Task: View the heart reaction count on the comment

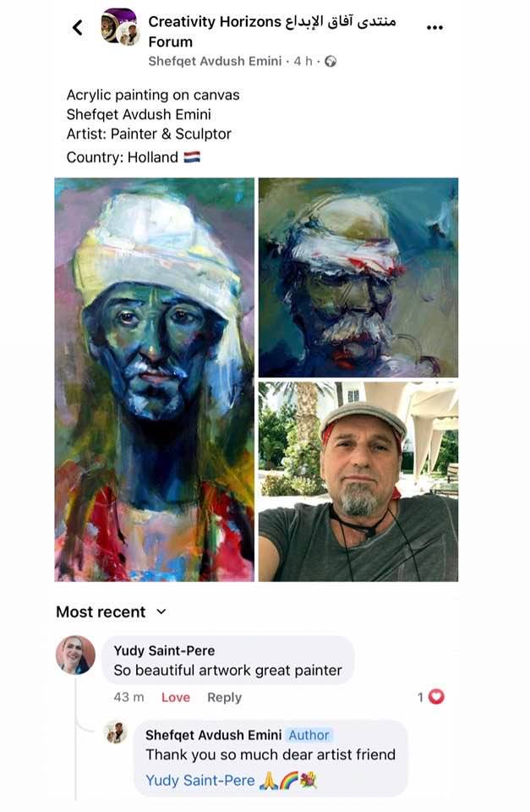Action: (x=431, y=697)
